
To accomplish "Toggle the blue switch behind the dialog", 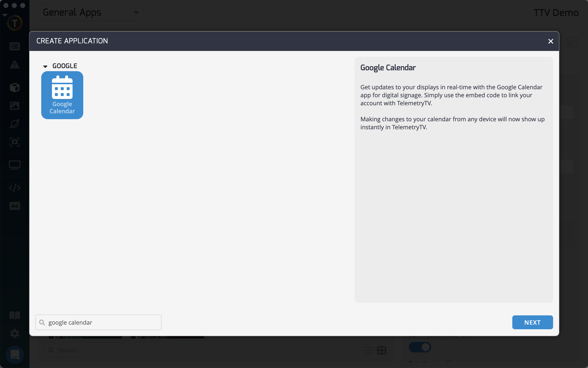I will [420, 347].
